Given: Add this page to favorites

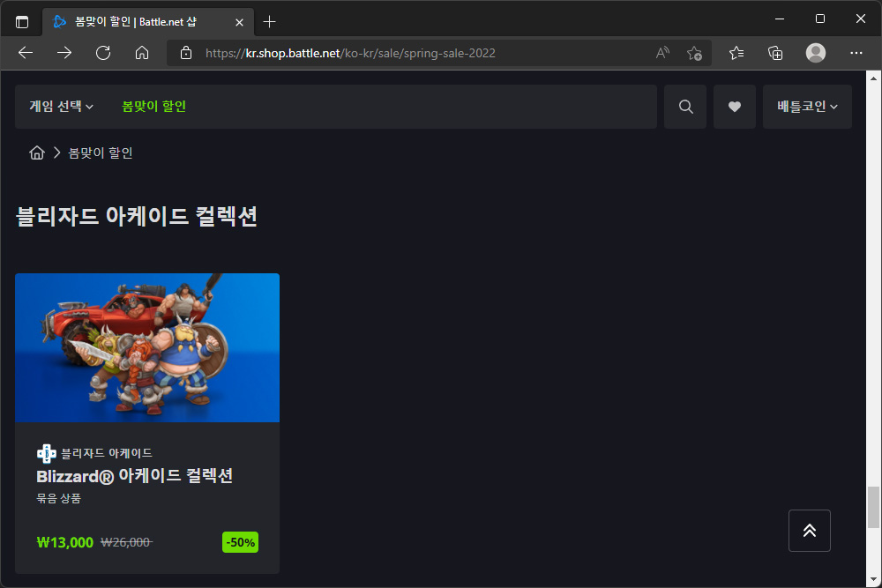Looking at the screenshot, I should tap(694, 53).
